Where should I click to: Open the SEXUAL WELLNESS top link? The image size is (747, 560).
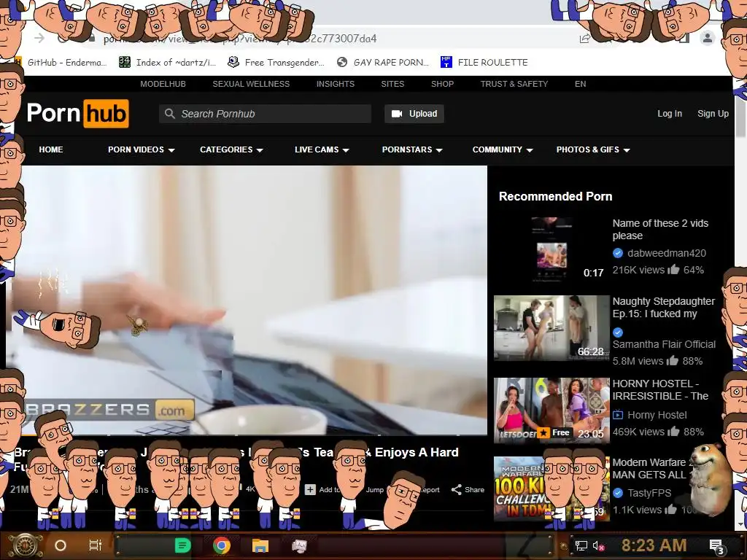point(251,84)
